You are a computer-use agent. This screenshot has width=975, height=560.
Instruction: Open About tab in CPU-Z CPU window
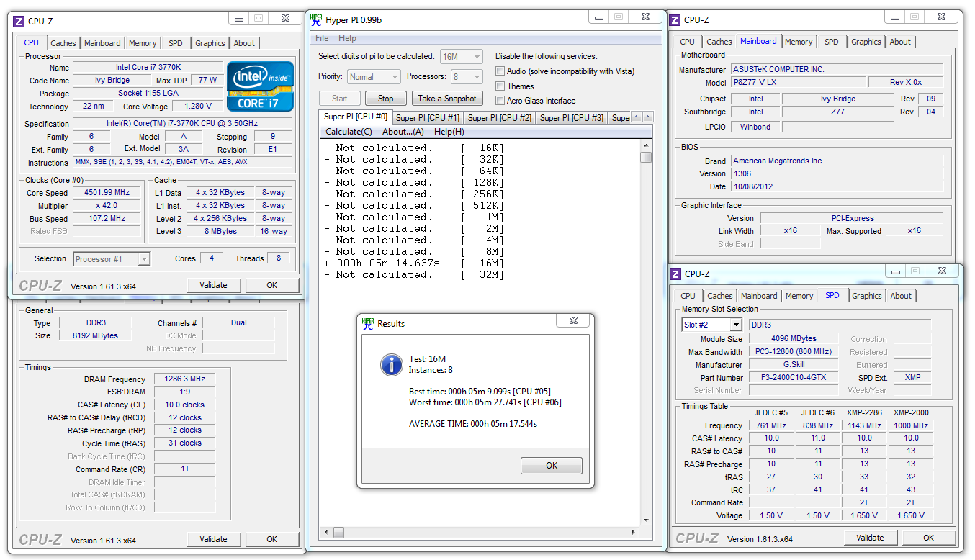[x=244, y=43]
